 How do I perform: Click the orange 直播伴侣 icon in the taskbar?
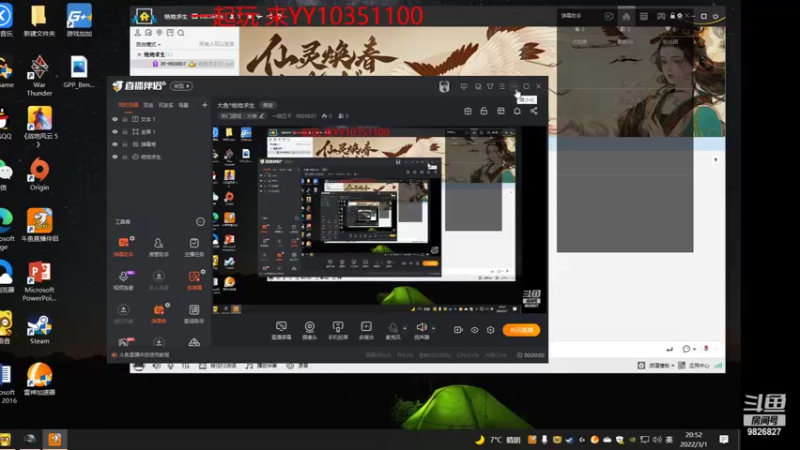55,439
